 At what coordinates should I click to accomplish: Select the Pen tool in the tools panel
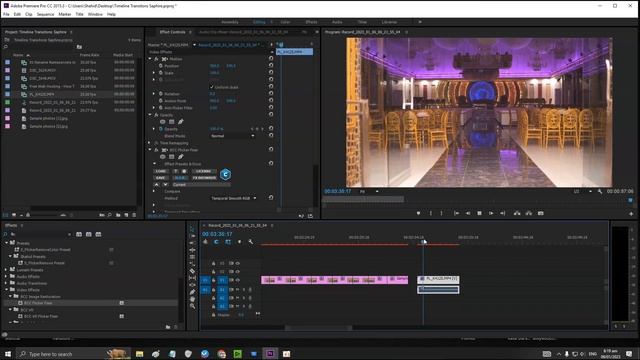click(192, 292)
